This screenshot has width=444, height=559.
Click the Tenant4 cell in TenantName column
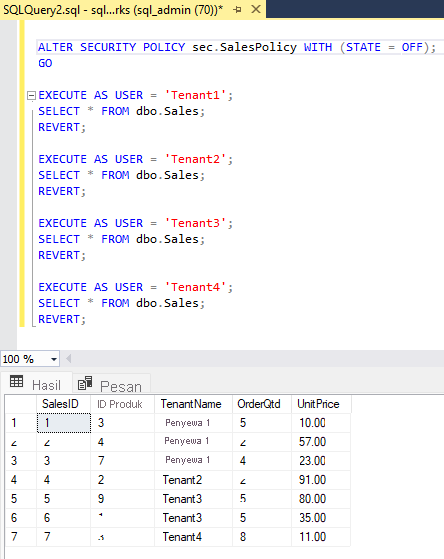point(193,537)
